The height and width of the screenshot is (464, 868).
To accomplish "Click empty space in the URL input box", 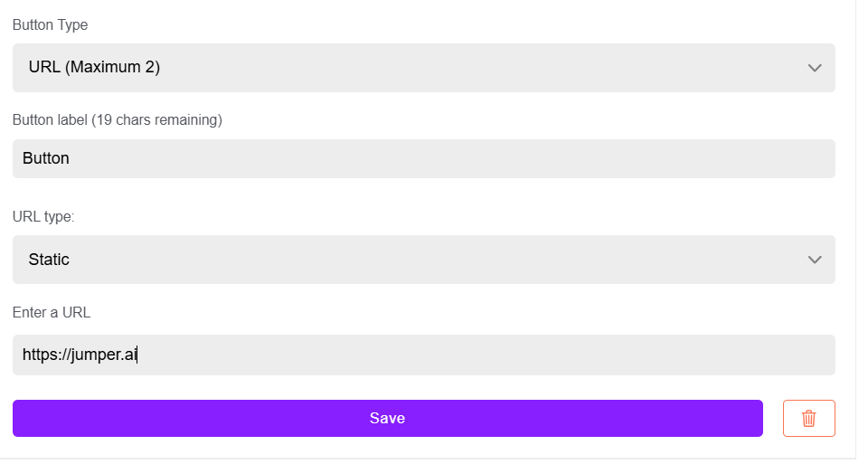I will (487, 355).
